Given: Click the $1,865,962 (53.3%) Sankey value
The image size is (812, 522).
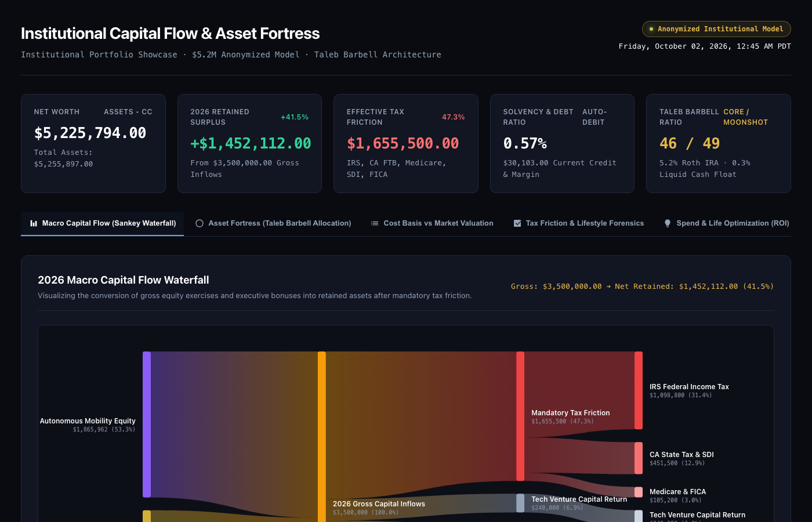Looking at the screenshot, I should click(104, 430).
